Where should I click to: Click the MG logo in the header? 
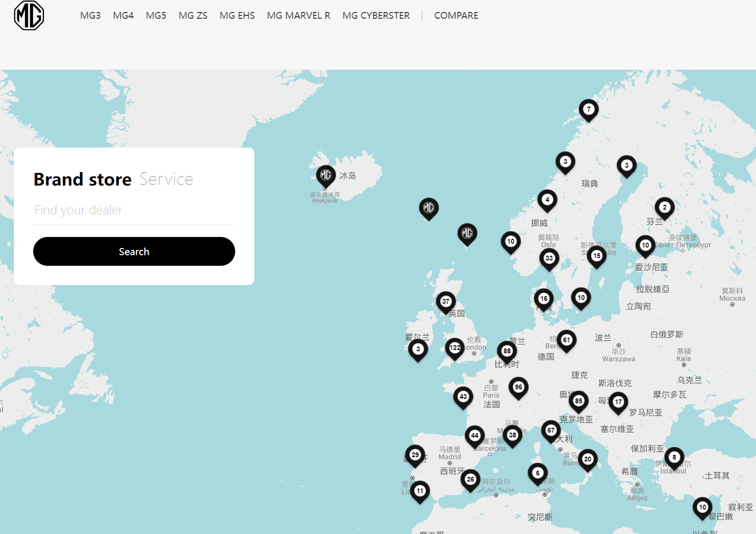29,15
